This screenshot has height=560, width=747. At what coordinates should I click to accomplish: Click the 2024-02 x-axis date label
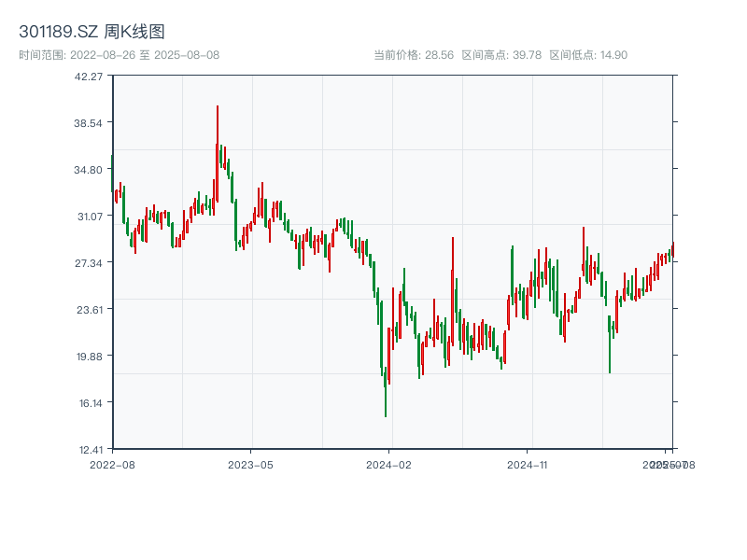[389, 464]
